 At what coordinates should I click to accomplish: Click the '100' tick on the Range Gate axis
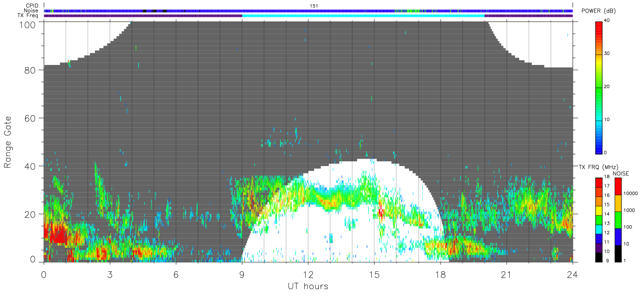click(29, 24)
